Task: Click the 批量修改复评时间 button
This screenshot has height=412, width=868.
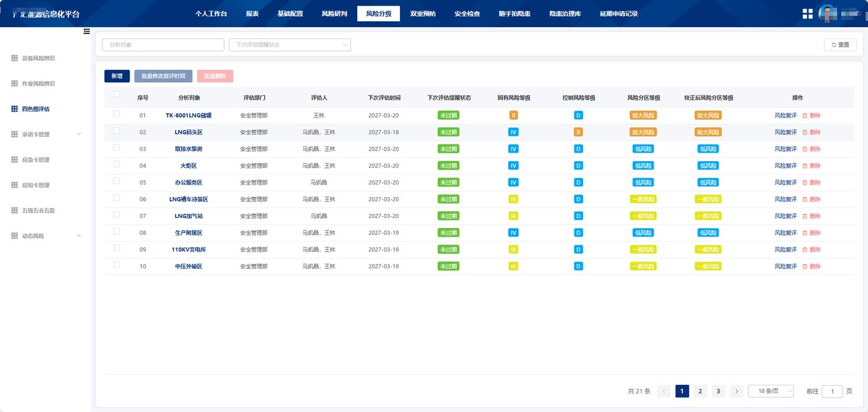Action: [163, 76]
